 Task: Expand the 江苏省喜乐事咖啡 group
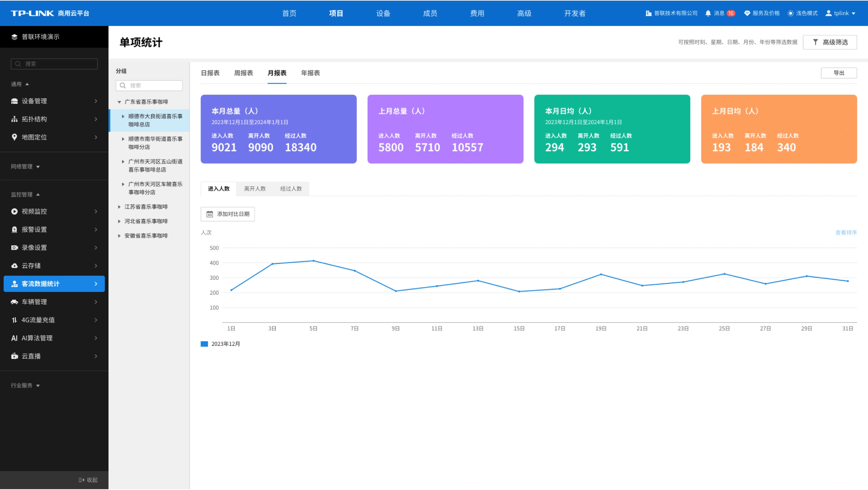pyautogui.click(x=119, y=207)
